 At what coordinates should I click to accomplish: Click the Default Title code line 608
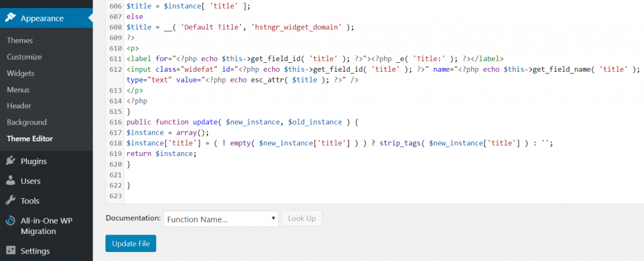pyautogui.click(x=240, y=26)
